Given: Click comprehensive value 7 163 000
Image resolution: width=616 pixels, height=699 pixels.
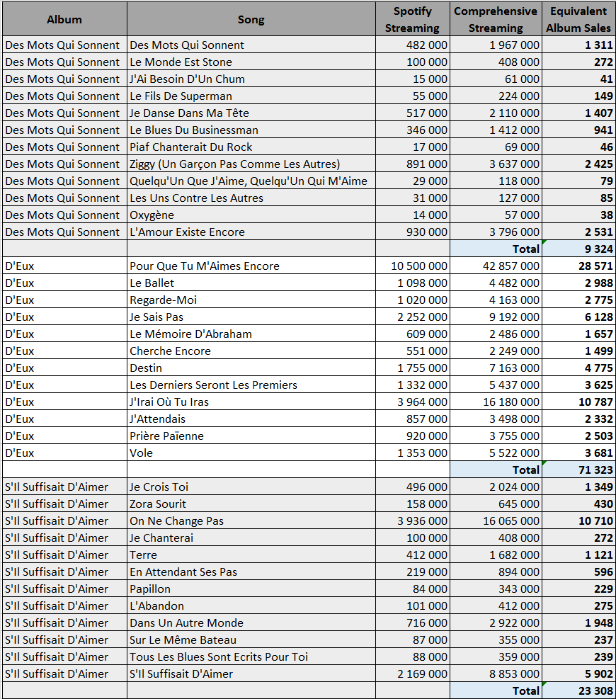Looking at the screenshot, I should (x=496, y=368).
